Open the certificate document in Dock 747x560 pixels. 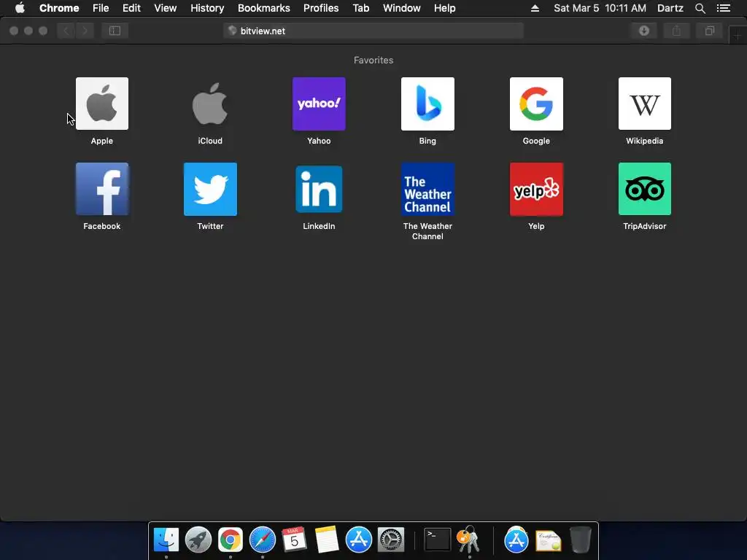pyautogui.click(x=549, y=540)
